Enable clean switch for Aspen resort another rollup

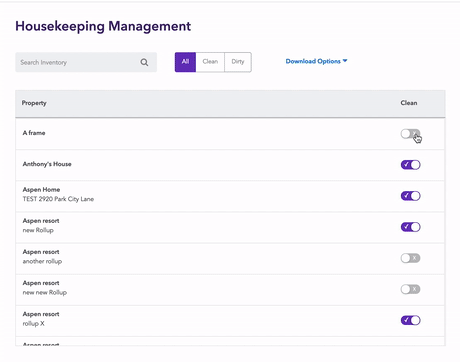click(410, 258)
